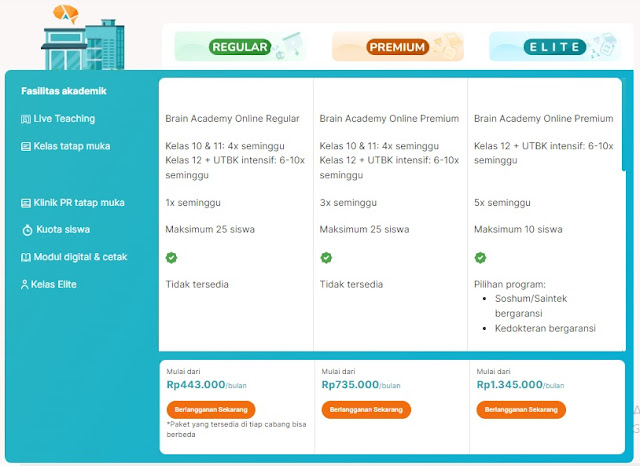Screen dimensions: 640x466
Task: Select the REGULAR plan header
Action: click(240, 47)
